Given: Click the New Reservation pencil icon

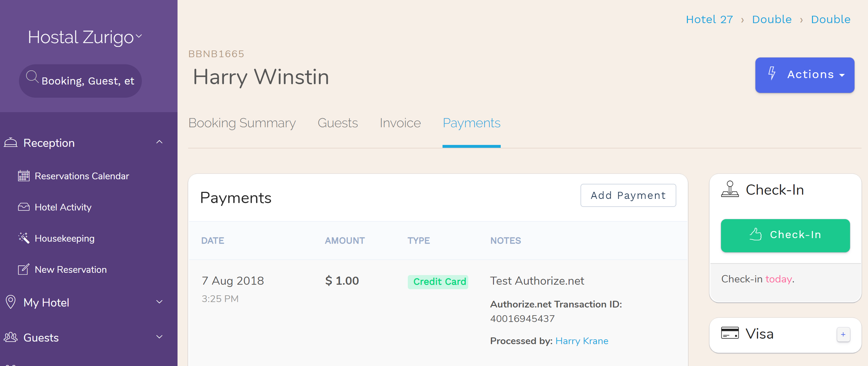Looking at the screenshot, I should pos(23,269).
